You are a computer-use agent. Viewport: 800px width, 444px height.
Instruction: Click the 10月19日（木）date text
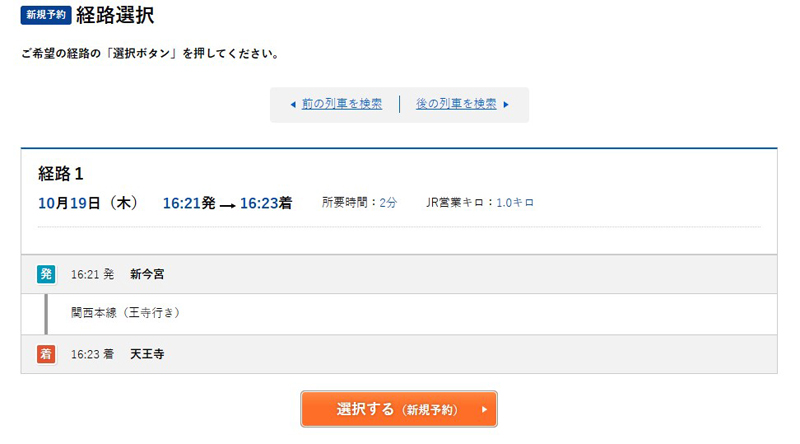[x=88, y=203]
